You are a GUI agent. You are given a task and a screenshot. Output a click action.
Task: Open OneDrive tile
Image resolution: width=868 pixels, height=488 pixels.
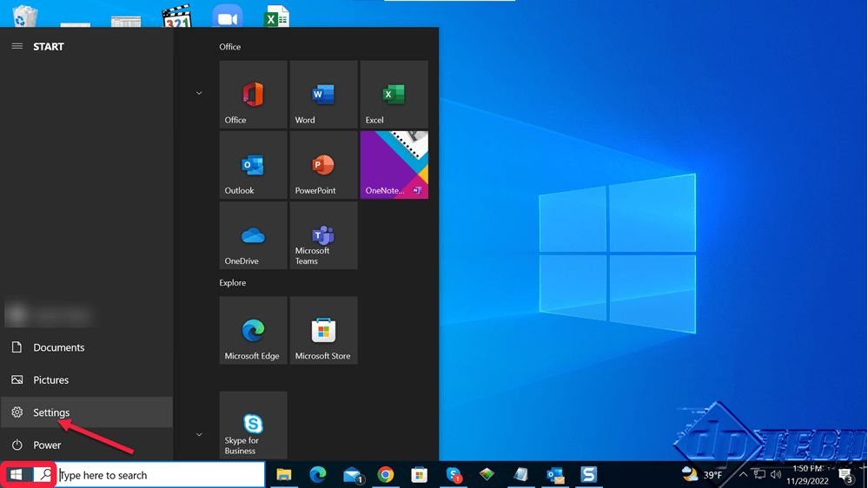coord(253,235)
